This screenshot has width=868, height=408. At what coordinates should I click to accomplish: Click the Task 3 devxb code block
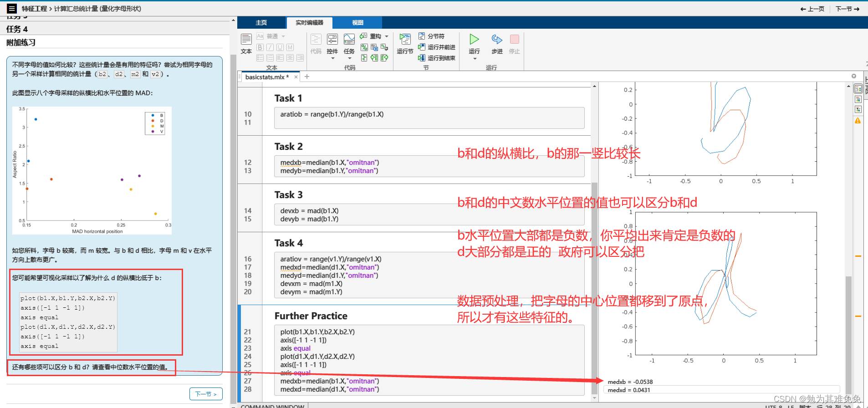(x=429, y=215)
